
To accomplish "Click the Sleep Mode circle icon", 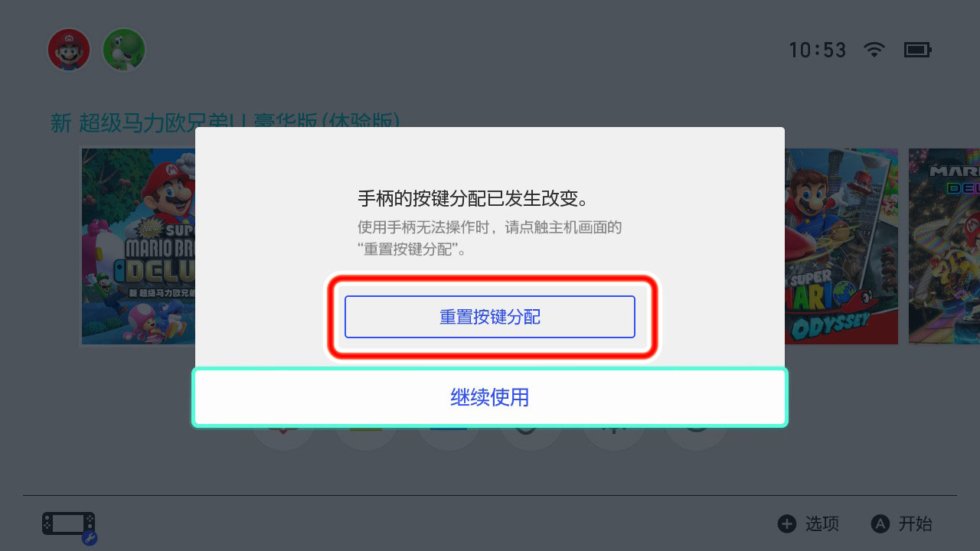I will point(697,439).
